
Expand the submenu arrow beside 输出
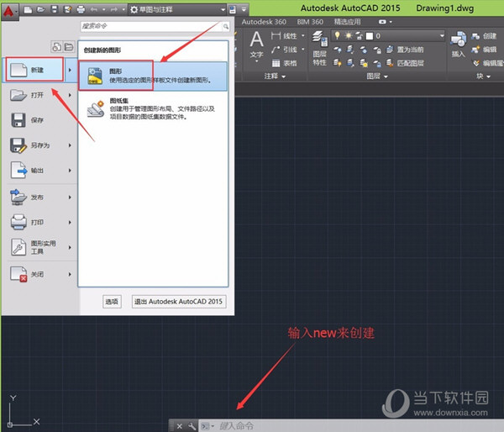[x=70, y=170]
